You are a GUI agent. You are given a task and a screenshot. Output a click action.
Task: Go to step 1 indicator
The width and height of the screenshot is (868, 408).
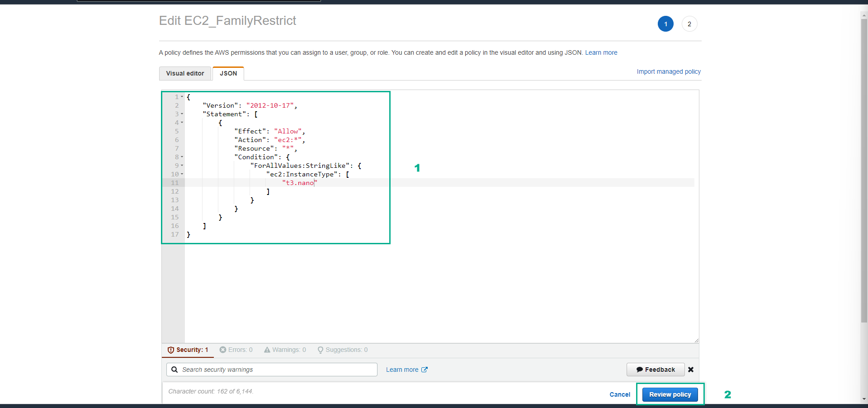pyautogui.click(x=665, y=24)
